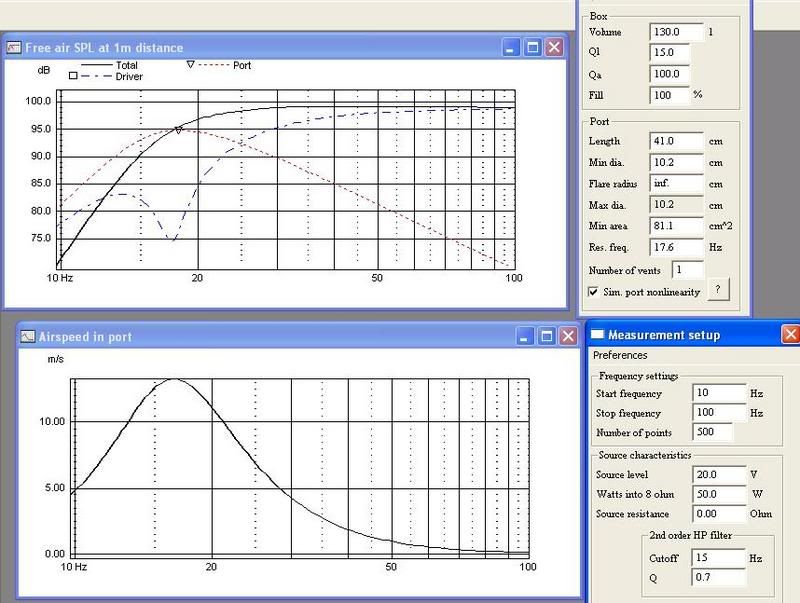Click the triangle Port legend marker

(190, 65)
